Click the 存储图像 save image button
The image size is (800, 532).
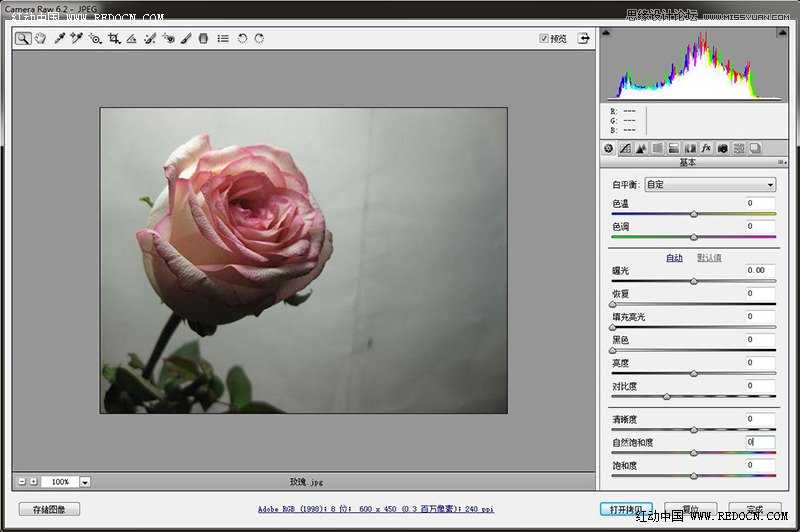point(49,509)
